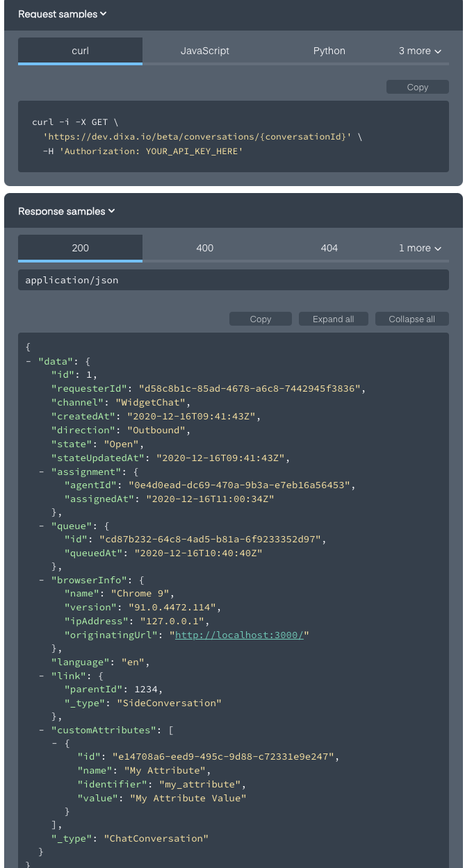Click the requesterId value string
Screen dimensions: 465x868
(x=250, y=389)
